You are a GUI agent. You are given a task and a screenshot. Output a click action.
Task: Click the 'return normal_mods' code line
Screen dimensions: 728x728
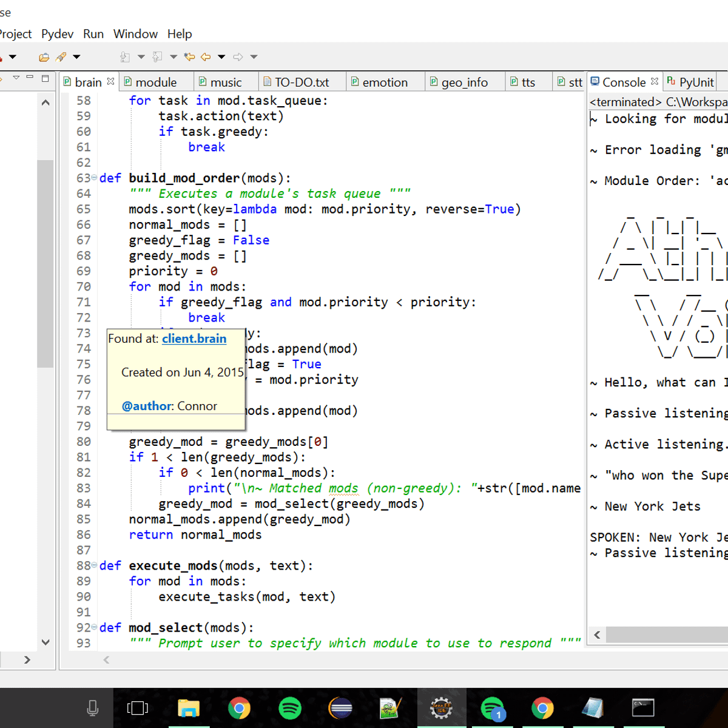(195, 534)
